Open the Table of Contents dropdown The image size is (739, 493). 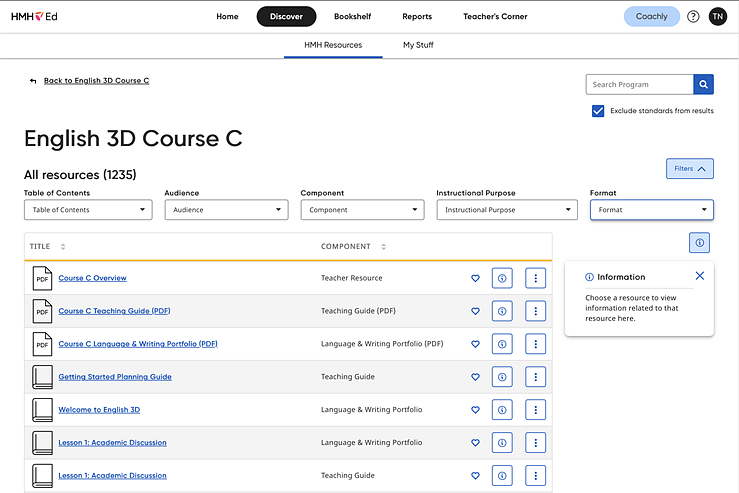[88, 210]
